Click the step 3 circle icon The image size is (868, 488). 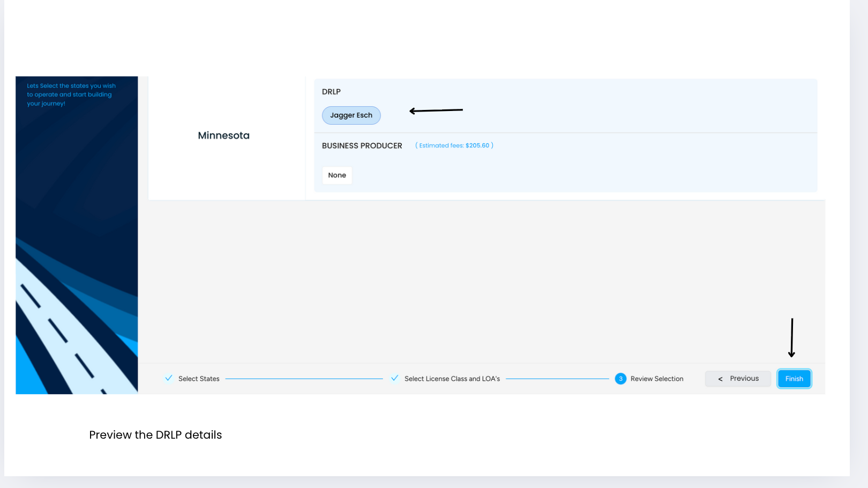(620, 379)
